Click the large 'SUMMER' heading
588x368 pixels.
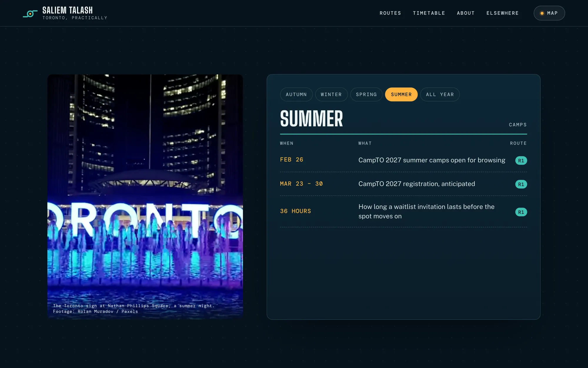(311, 119)
